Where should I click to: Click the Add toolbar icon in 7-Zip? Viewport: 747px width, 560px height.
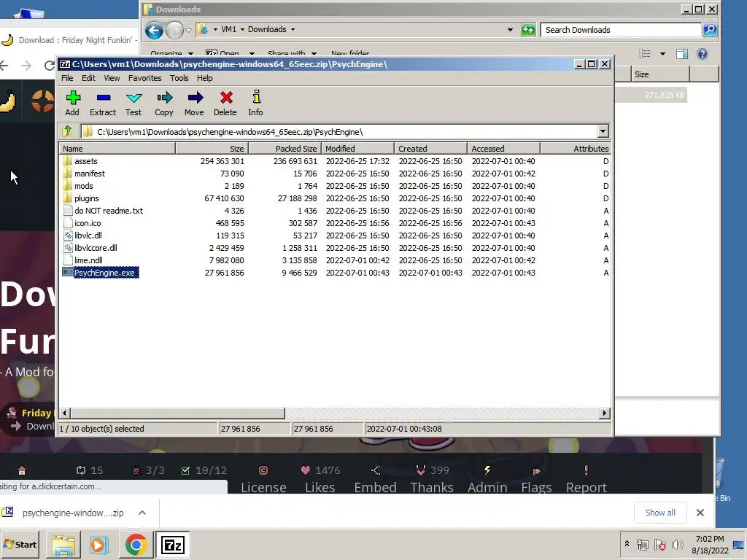pos(72,103)
